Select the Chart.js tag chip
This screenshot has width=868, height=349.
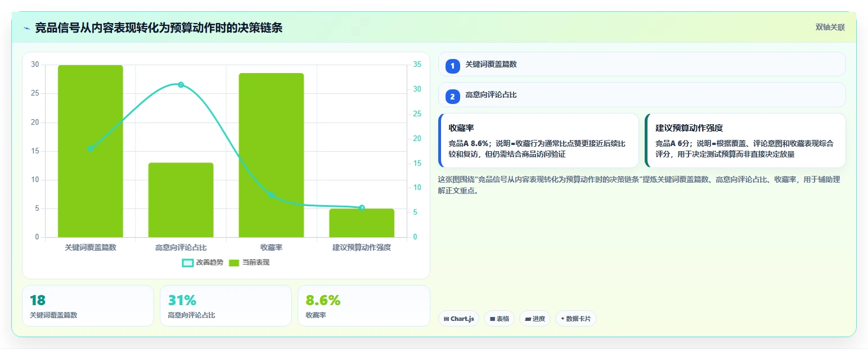click(x=459, y=319)
